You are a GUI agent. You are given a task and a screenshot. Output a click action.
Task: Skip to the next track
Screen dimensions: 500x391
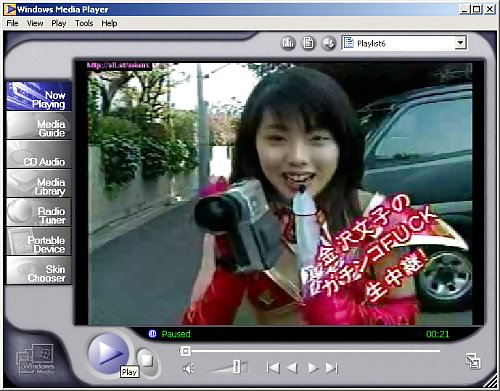tap(332, 368)
